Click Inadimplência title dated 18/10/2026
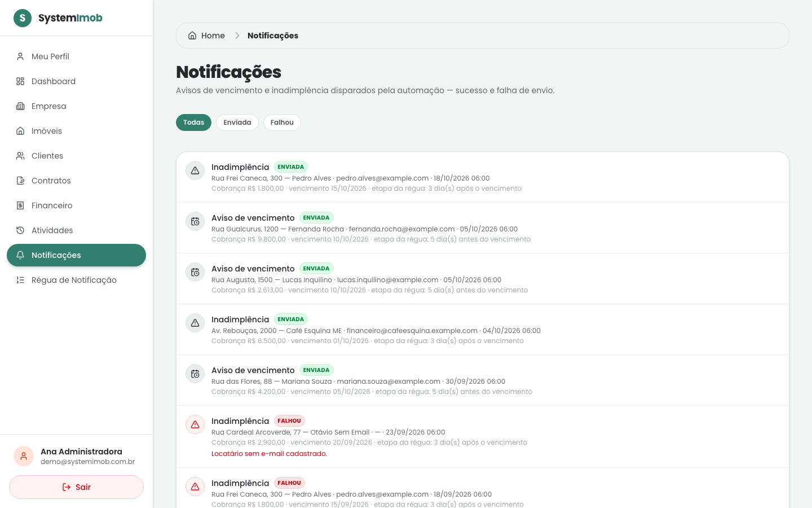Viewport: 812px width, 508px height. pyautogui.click(x=240, y=167)
